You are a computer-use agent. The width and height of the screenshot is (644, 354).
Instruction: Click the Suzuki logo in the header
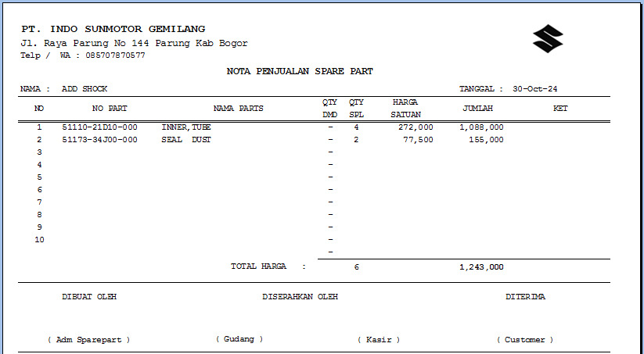pyautogui.click(x=548, y=39)
